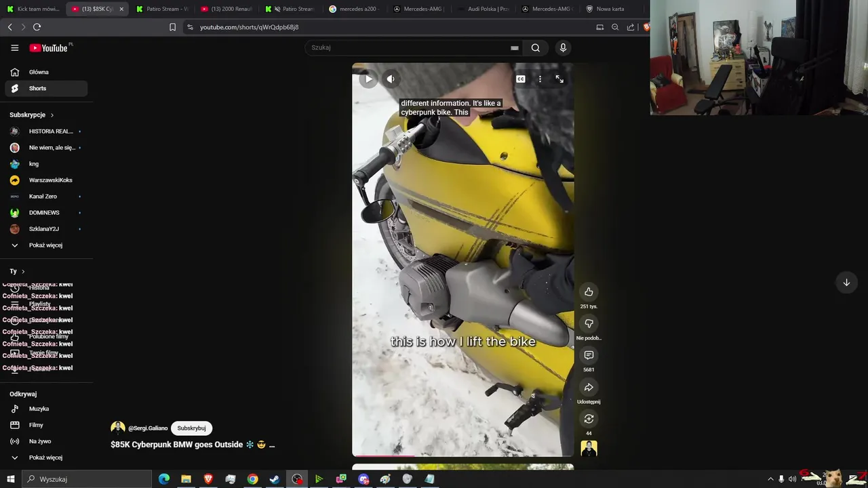Screen dimensions: 868x488
Task: Open Windows Start menu
Action: 10,479
